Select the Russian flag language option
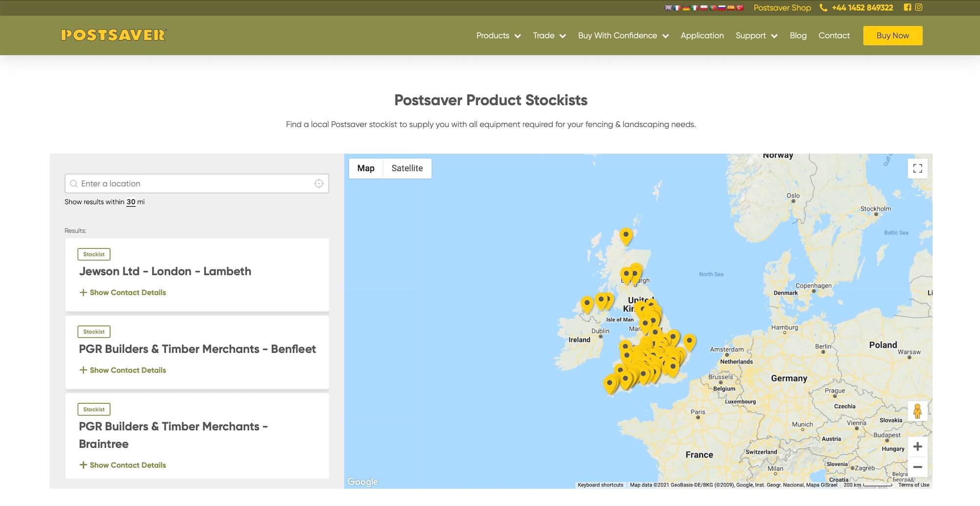This screenshot has width=980, height=506. [x=722, y=8]
